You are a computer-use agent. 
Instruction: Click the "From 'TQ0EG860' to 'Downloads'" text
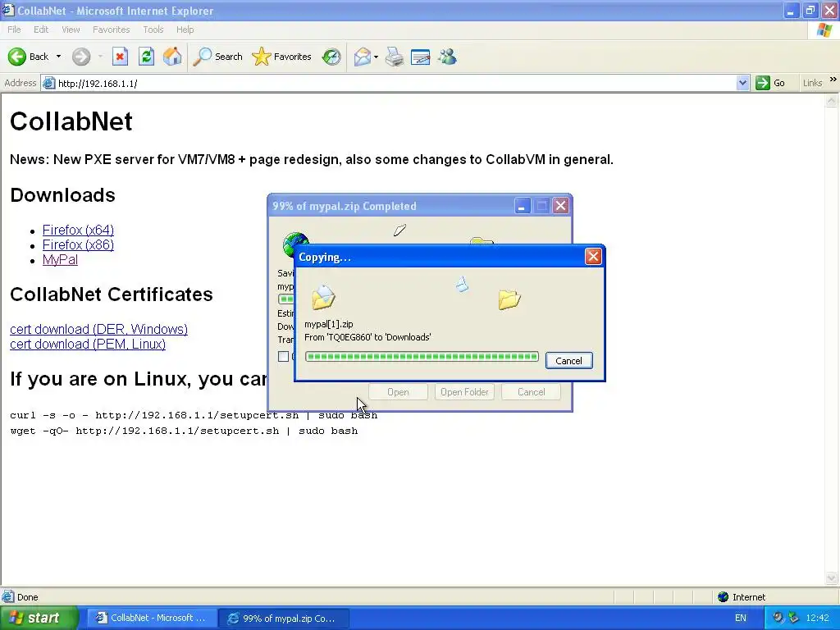[x=367, y=337]
